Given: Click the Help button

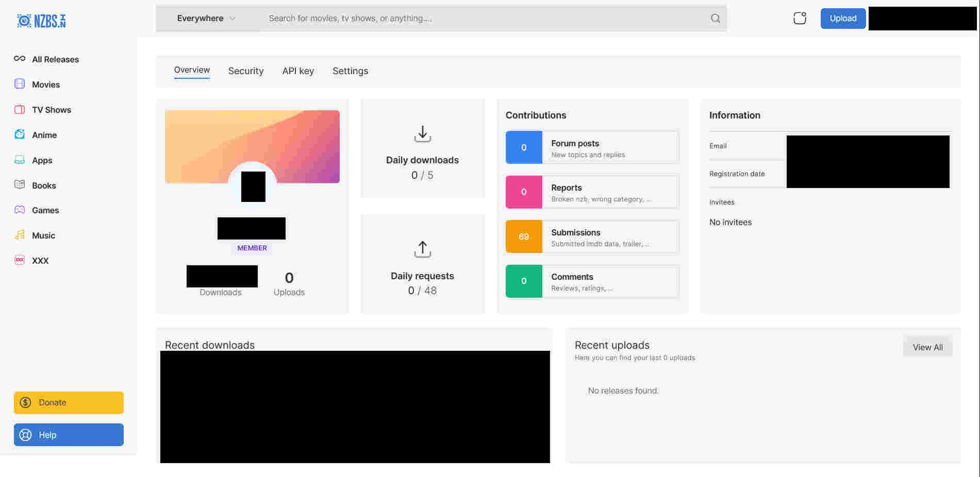Looking at the screenshot, I should (69, 435).
